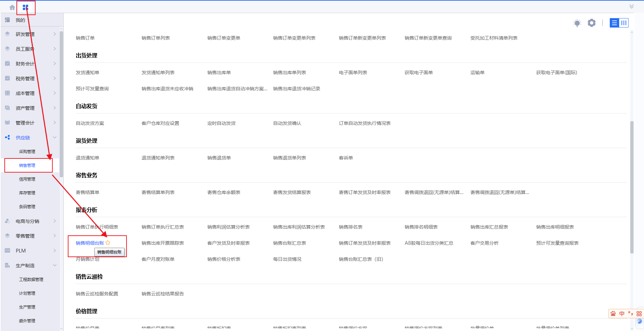Viewport: 644px width, 331px height.
Task: Click the home icon in top bar
Action: [x=12, y=7]
